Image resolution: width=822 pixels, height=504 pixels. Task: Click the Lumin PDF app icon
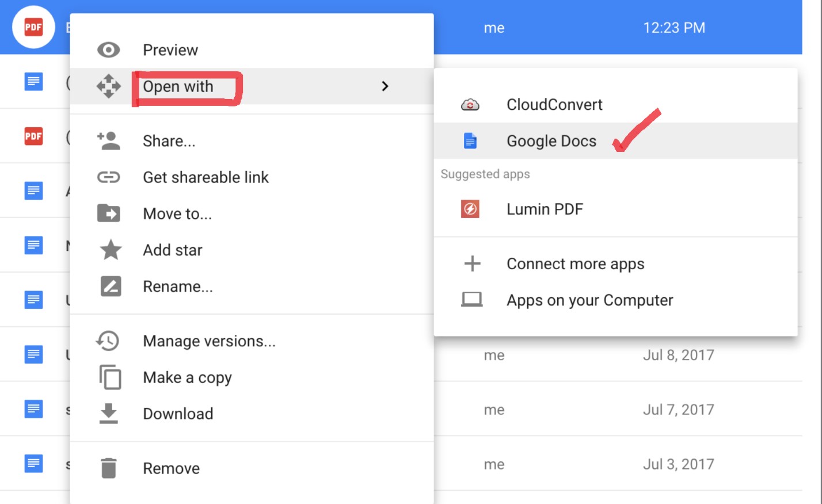point(470,209)
